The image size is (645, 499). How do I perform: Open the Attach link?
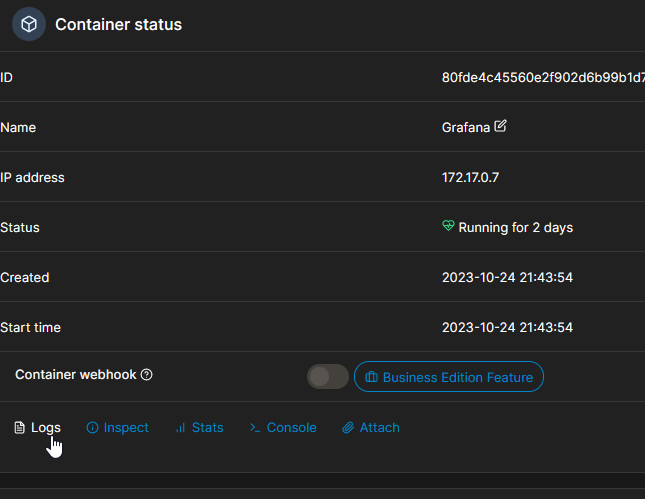click(x=371, y=427)
